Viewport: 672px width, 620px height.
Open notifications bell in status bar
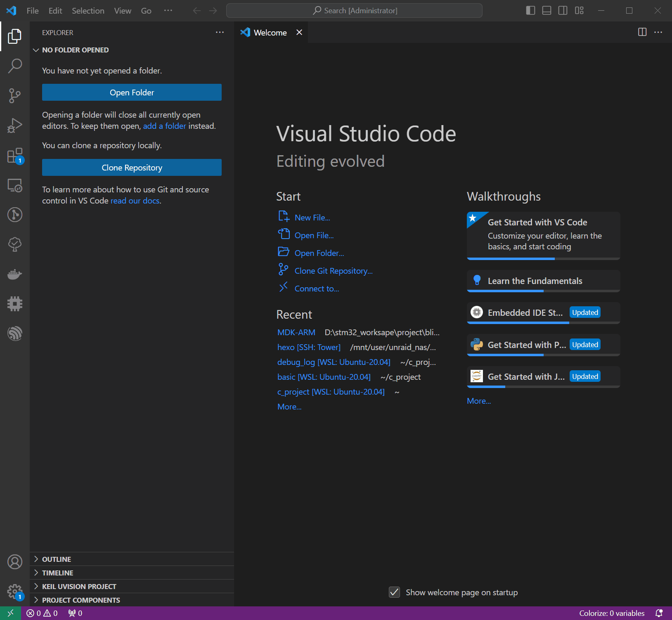point(659,613)
